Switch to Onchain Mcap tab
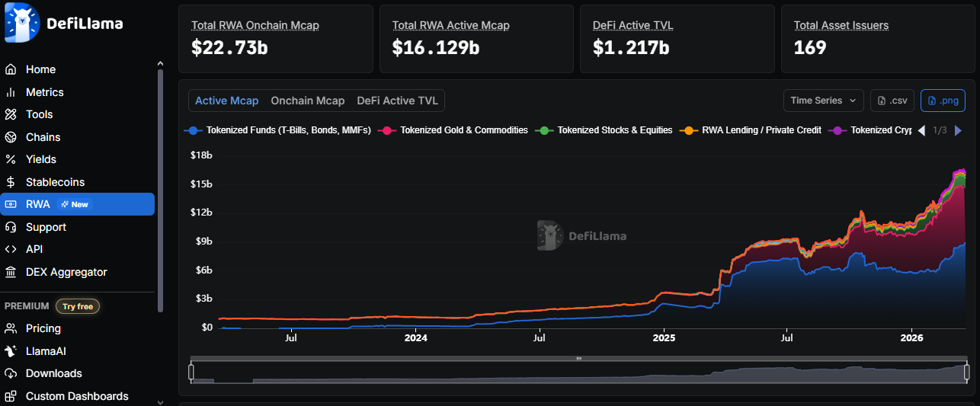The width and height of the screenshot is (980, 406). (308, 101)
